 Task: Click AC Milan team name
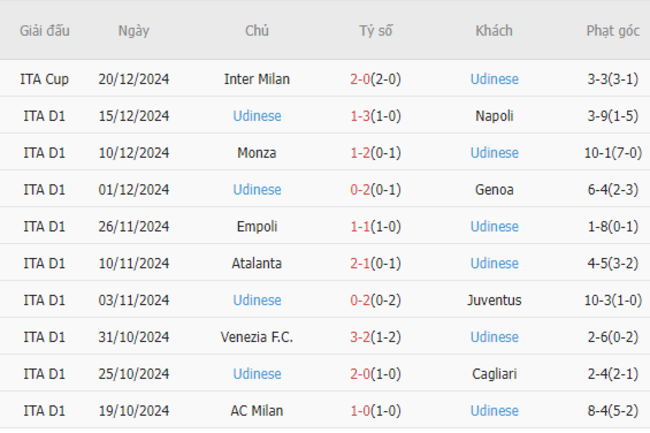pyautogui.click(x=257, y=411)
